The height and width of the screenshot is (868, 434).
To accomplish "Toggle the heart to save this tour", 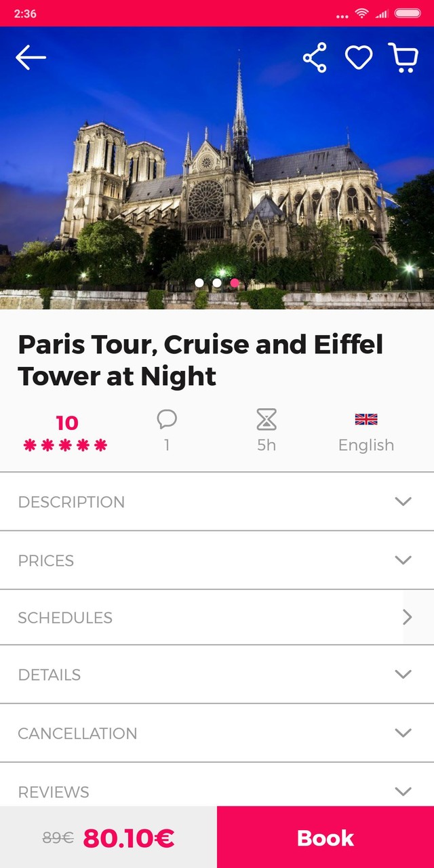I will [x=359, y=58].
